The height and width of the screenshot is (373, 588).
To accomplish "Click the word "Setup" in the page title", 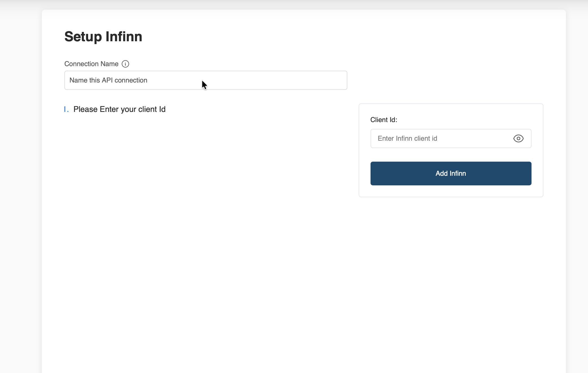I will (x=83, y=37).
